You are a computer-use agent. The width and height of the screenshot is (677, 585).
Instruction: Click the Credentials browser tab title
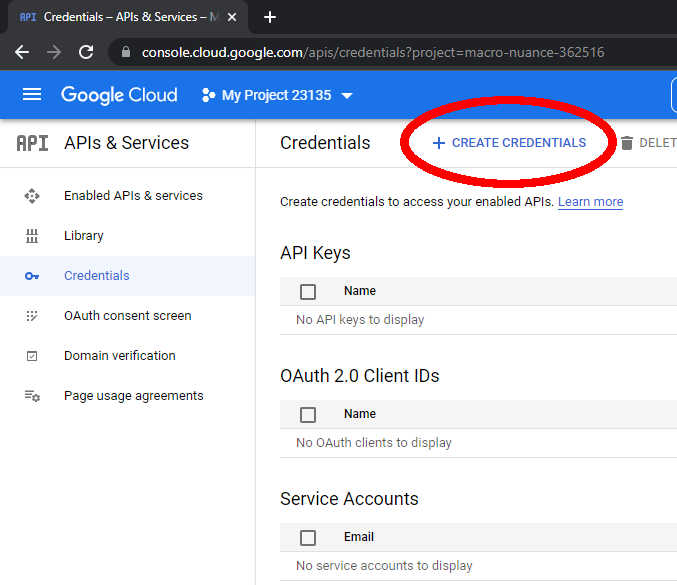click(x=131, y=17)
